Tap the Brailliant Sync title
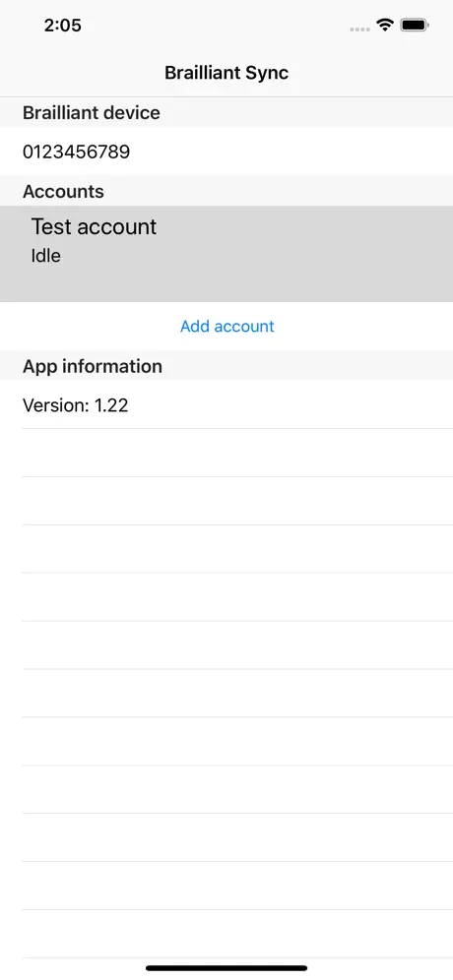The width and height of the screenshot is (453, 980). [226, 73]
